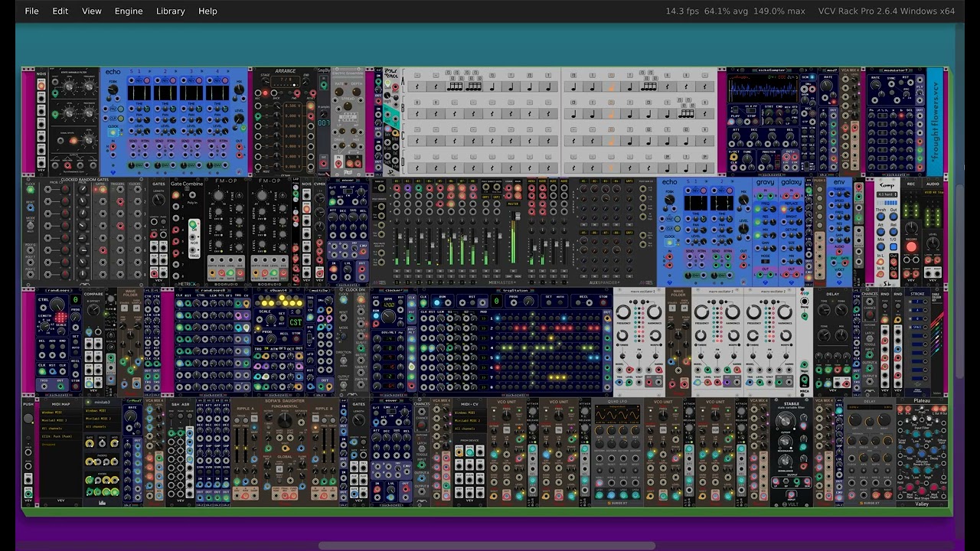This screenshot has height=551, width=980.
Task: Click the big button on the PUSH module
Action: (29, 419)
